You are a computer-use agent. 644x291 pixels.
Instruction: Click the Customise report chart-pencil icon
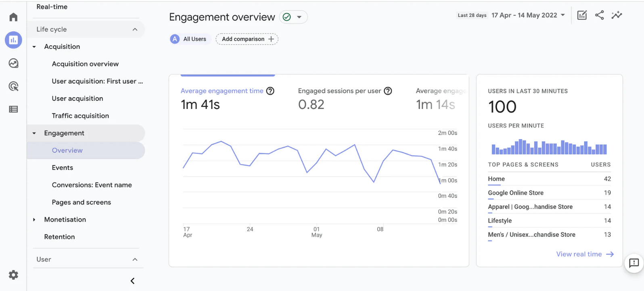tap(582, 15)
